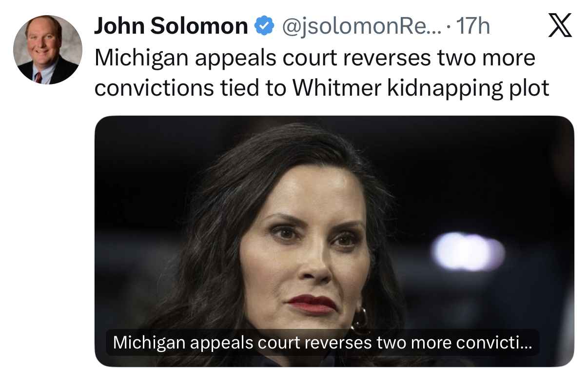This screenshot has height=368, width=588.
Task: Open John Solomon's profile picture
Action: tap(47, 50)
